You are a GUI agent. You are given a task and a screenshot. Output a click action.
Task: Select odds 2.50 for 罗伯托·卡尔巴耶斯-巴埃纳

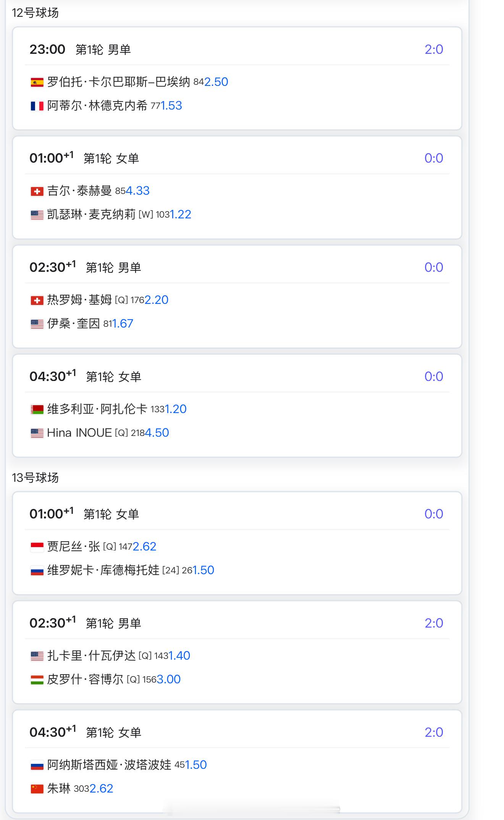216,82
